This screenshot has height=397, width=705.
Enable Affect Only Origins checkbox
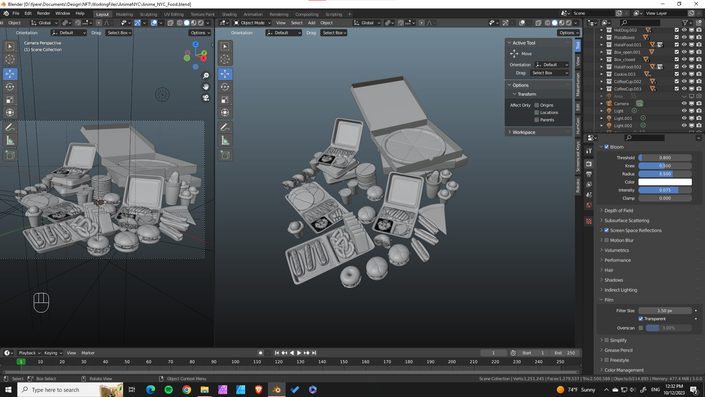point(536,105)
